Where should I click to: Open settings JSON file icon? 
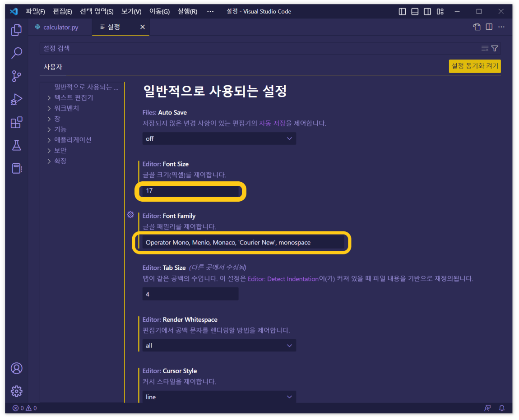477,27
